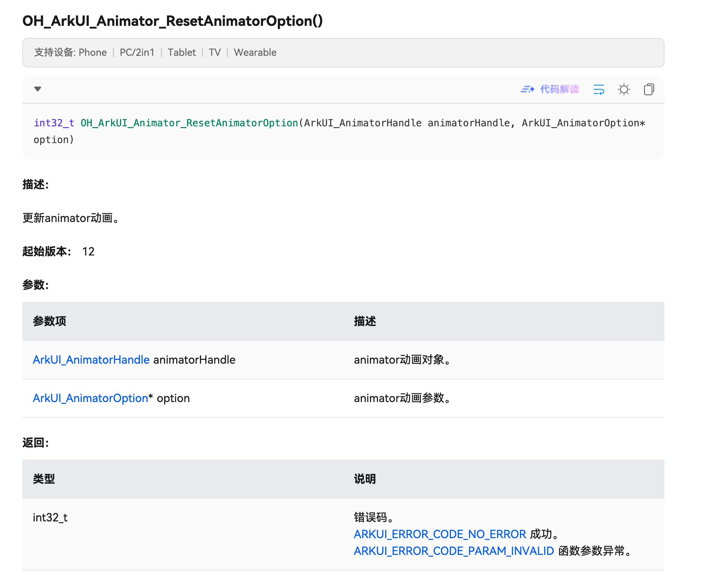Switch code block light/dark theme
The image size is (728, 587).
click(624, 89)
